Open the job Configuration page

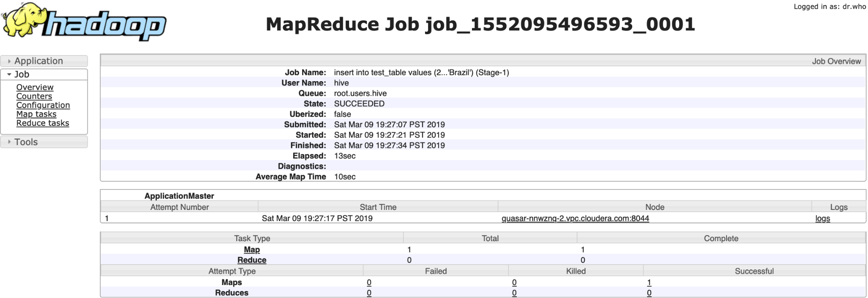tap(43, 105)
